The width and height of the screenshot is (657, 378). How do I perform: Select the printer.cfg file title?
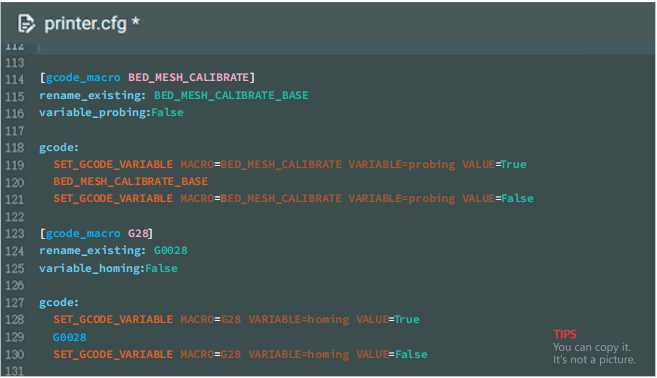[x=85, y=24]
